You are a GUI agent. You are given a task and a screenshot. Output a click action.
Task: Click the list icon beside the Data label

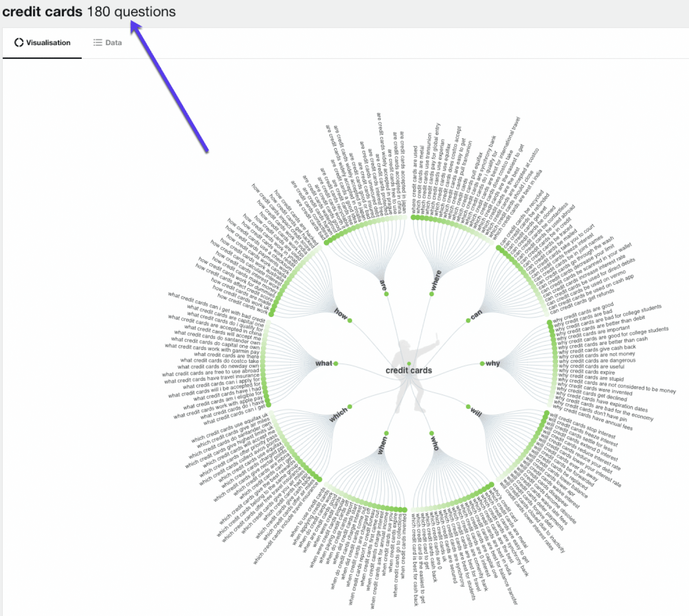pyautogui.click(x=97, y=42)
